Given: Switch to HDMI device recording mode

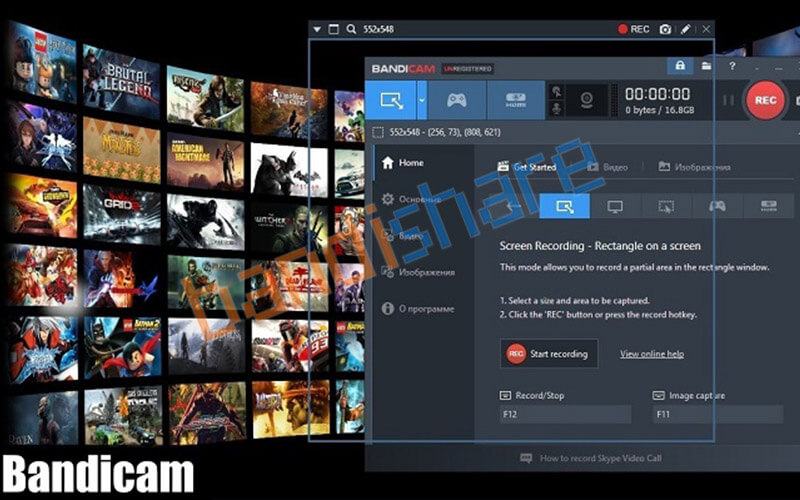Looking at the screenshot, I should (515, 101).
